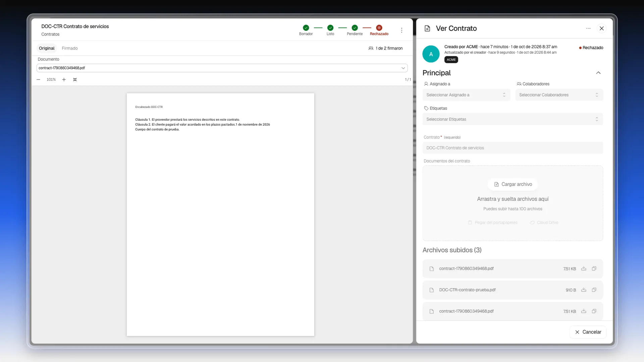Screen dimensions: 644x362
Task: Collapse the Principal section
Action: click(598, 73)
